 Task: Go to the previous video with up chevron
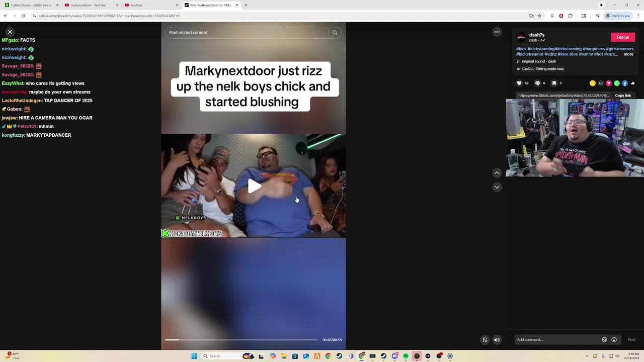click(497, 173)
